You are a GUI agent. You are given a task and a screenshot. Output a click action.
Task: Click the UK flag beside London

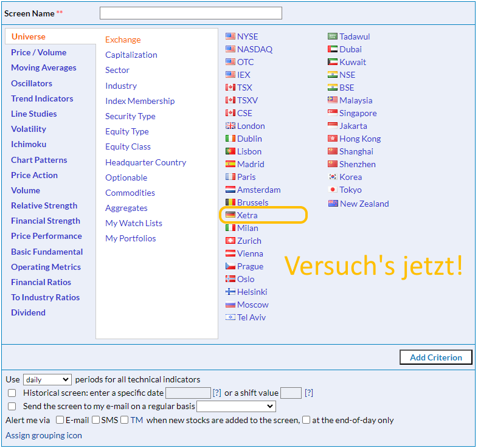click(x=230, y=126)
